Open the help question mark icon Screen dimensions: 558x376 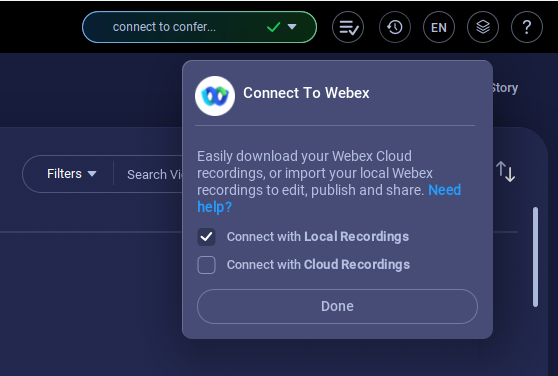click(x=527, y=27)
